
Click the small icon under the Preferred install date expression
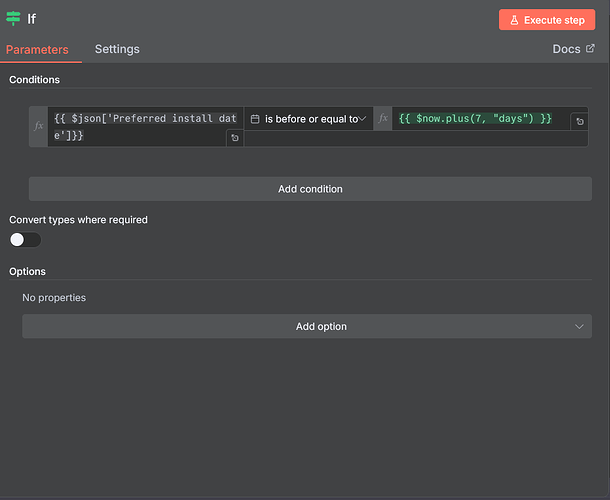(x=234, y=138)
